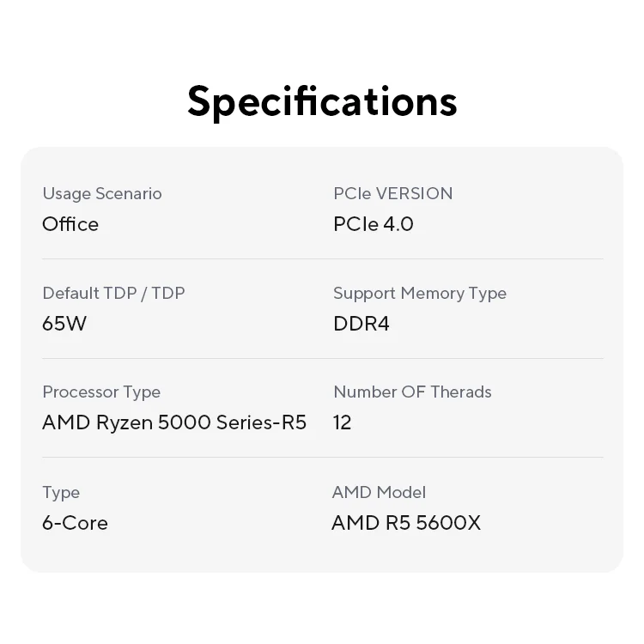Click the AMD Model label

(379, 492)
